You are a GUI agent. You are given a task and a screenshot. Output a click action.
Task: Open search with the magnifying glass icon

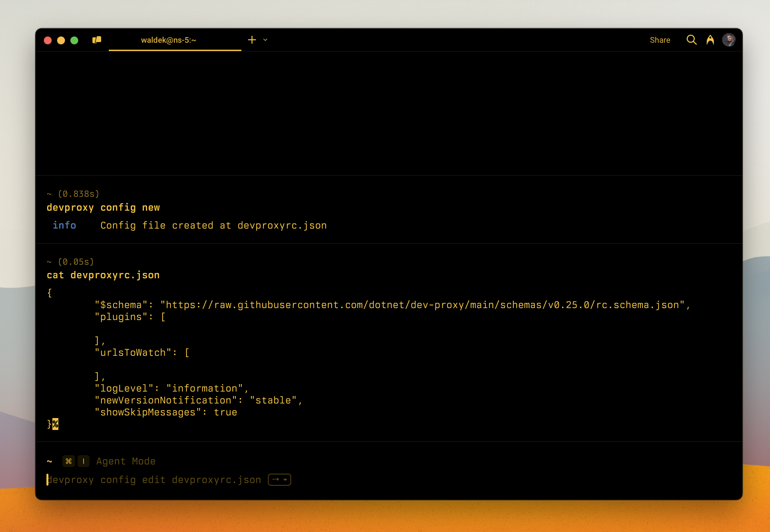tap(692, 40)
